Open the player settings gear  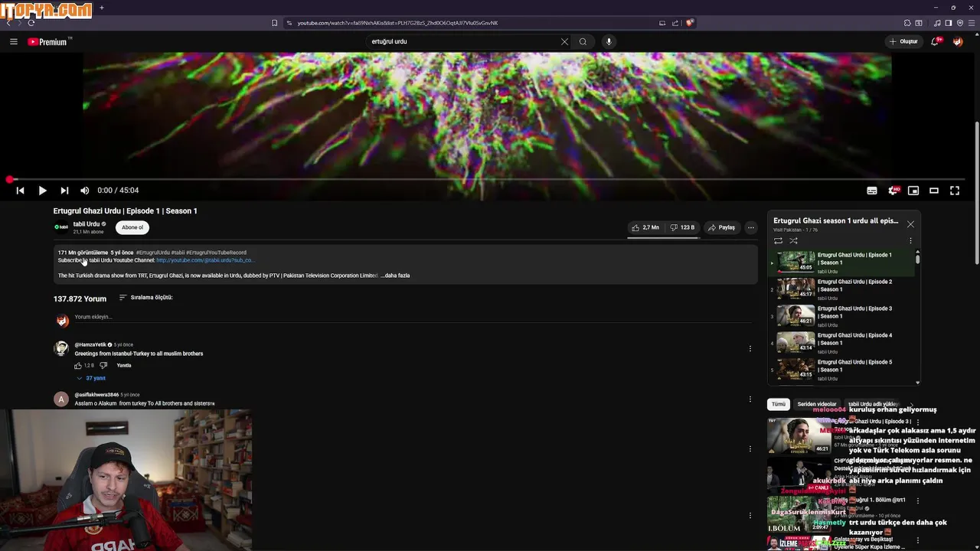893,191
